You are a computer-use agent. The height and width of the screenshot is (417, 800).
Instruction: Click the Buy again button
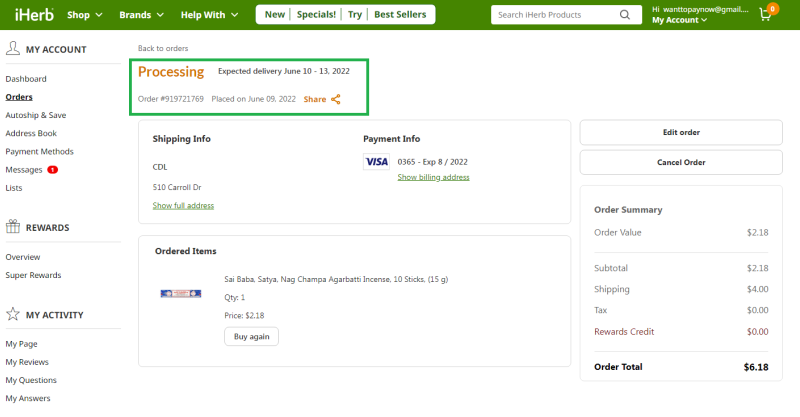tap(252, 336)
